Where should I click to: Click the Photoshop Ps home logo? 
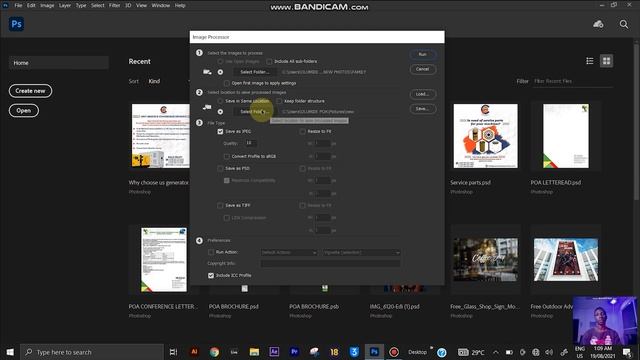16,24
